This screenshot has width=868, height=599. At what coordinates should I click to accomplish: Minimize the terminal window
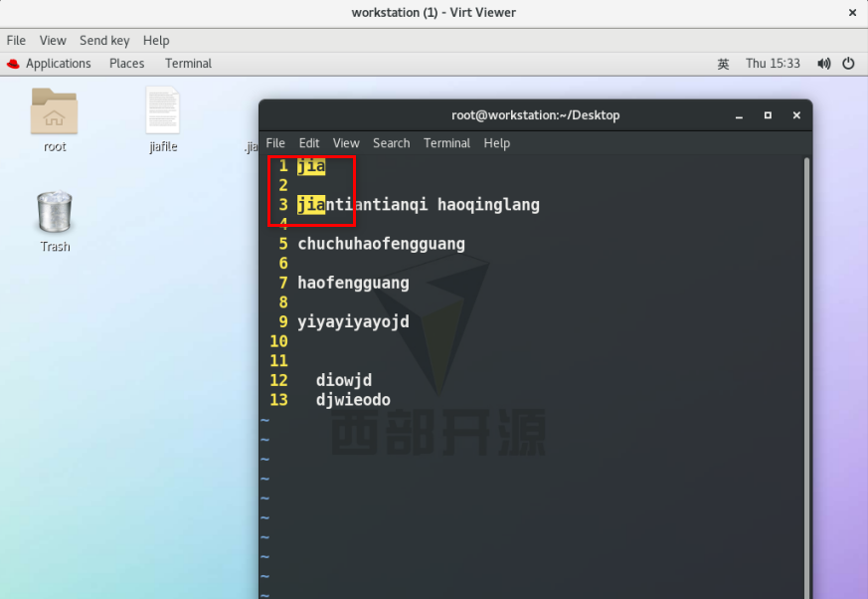pos(739,115)
